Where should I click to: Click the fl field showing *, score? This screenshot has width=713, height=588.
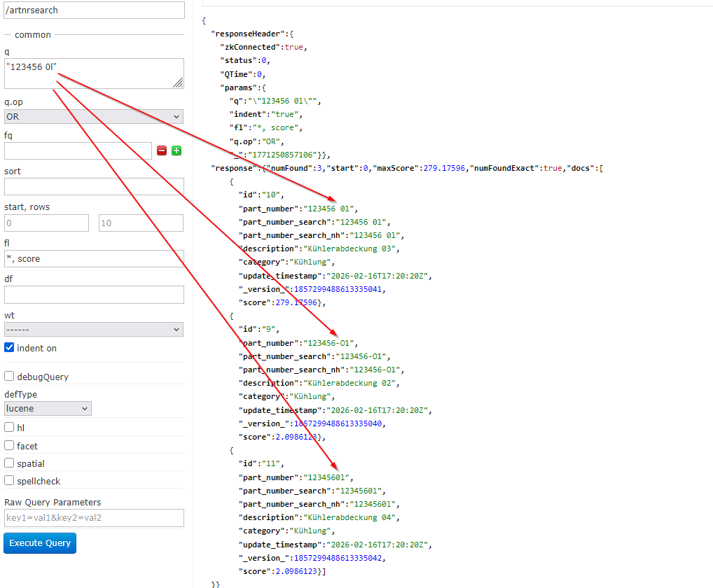click(x=94, y=258)
